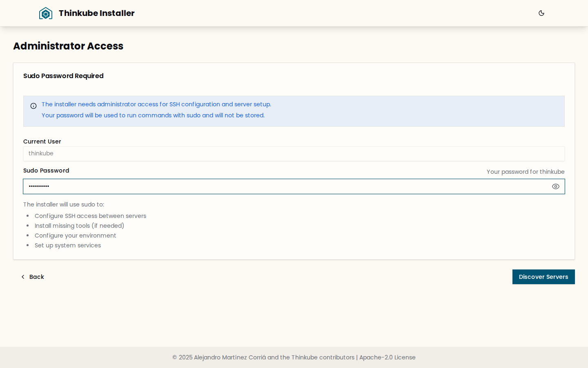Click the Discover Servers button
Viewport: 588px width, 368px height.
point(543,277)
